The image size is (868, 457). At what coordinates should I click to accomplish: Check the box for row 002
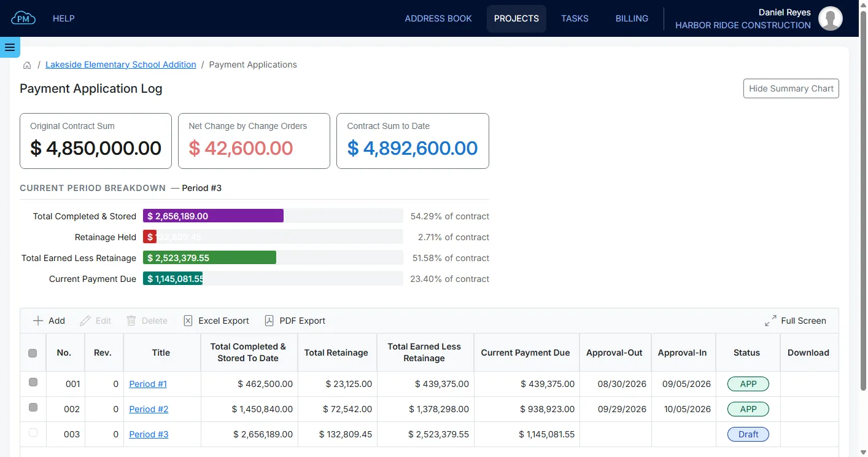coord(33,408)
